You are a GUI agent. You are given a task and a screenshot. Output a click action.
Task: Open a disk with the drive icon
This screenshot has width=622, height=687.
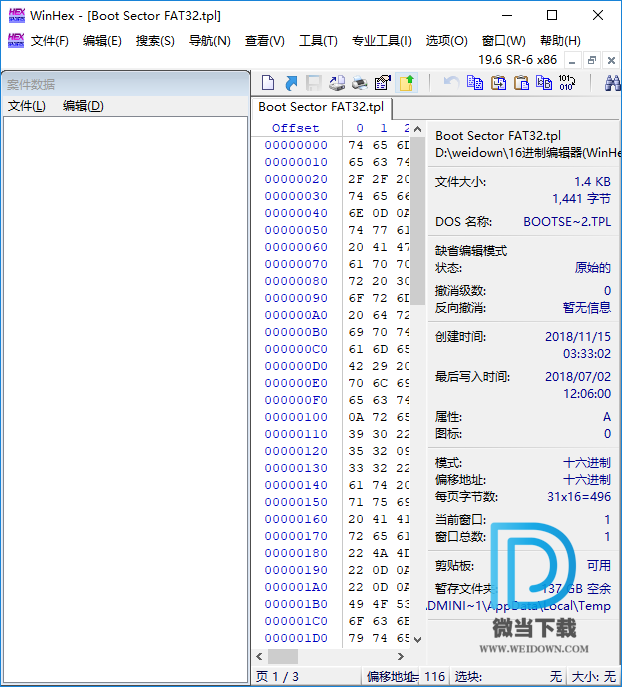tap(337, 83)
